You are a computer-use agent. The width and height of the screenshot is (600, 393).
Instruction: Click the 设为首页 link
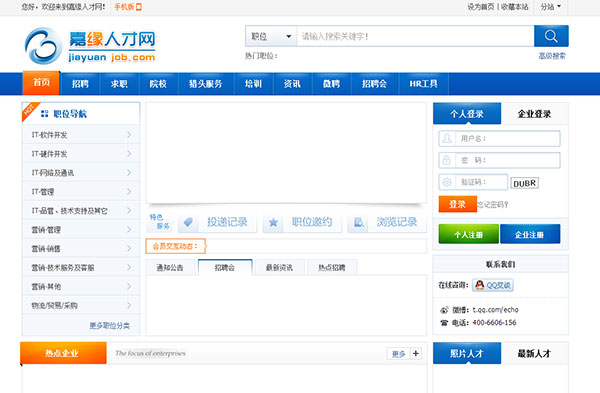click(x=481, y=7)
